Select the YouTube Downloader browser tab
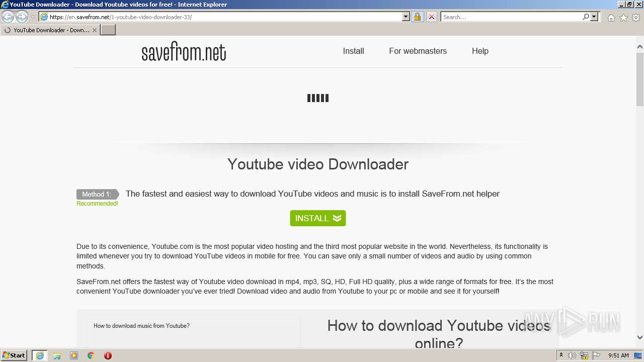This screenshot has width=644, height=362. coord(49,30)
